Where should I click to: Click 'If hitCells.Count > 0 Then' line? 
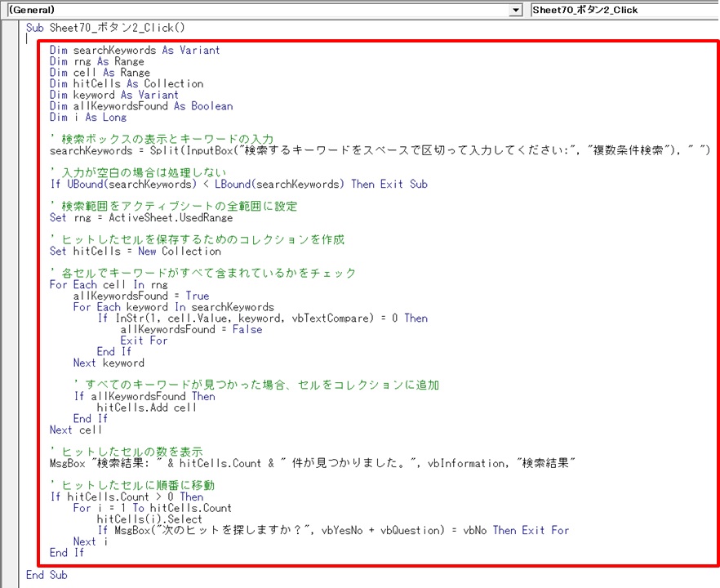127,497
